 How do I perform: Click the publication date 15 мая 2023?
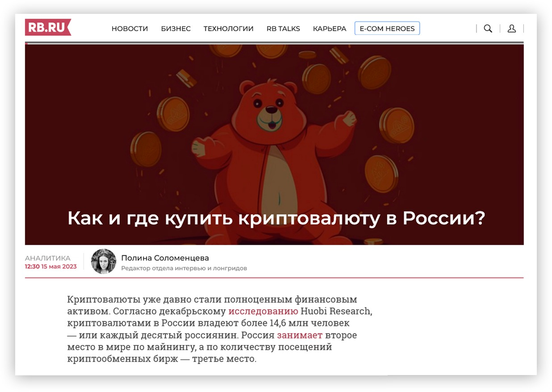(x=59, y=267)
